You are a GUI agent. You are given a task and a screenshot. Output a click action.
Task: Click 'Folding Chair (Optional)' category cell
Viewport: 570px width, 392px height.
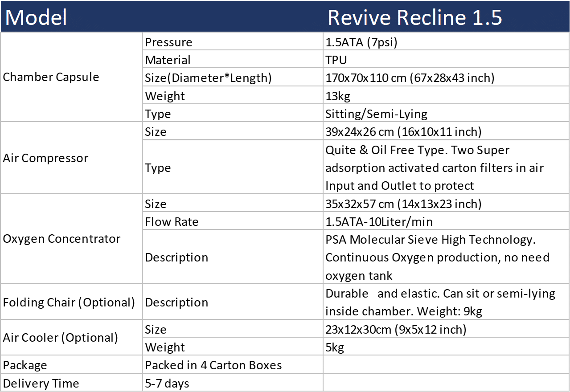pos(71,302)
